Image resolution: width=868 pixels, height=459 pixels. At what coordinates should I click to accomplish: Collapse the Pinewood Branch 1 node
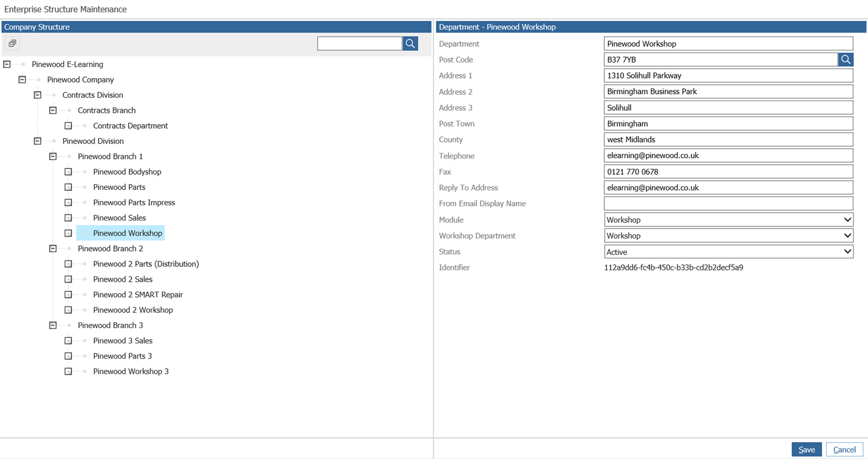point(53,156)
